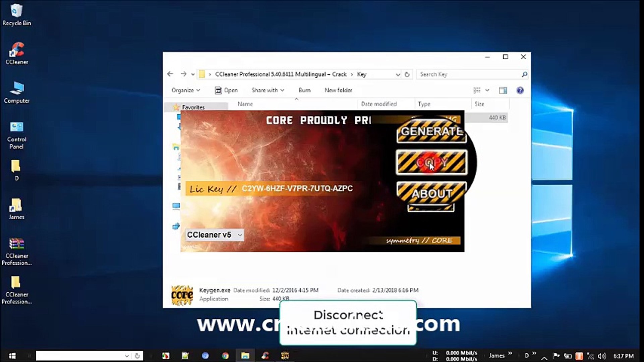The image size is (644, 362).
Task: Click the volume speaker tray icon
Action: (602, 356)
